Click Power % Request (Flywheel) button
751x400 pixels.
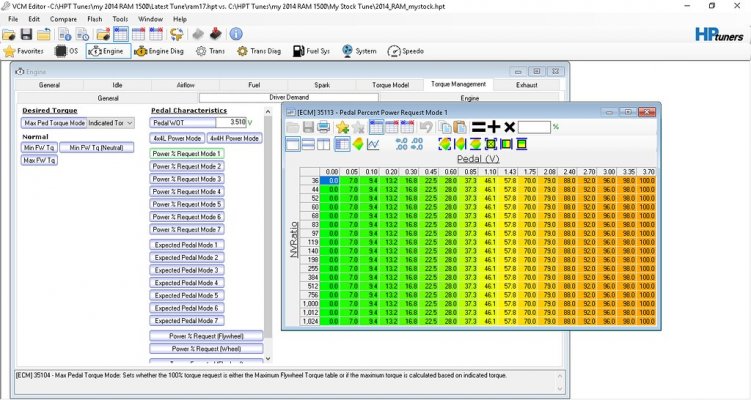pyautogui.click(x=206, y=336)
